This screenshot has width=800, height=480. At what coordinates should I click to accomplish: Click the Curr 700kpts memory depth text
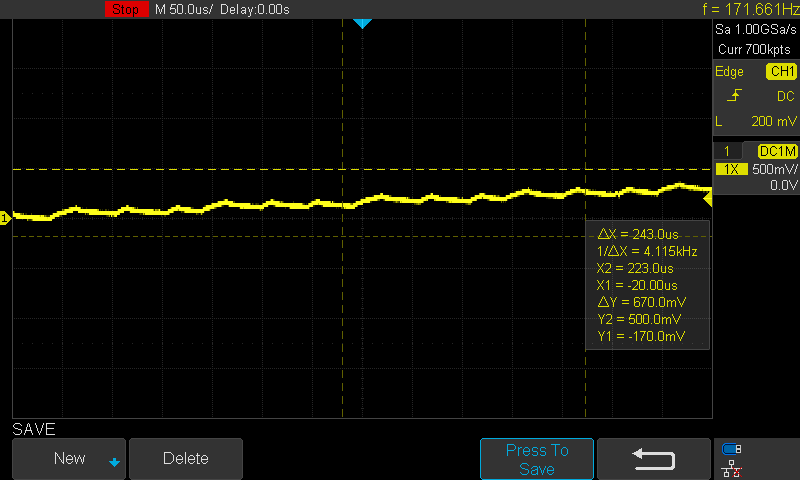(x=754, y=49)
